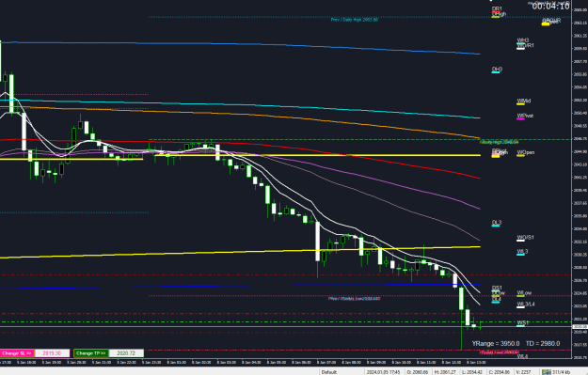Select the WLow level label

click(x=524, y=293)
